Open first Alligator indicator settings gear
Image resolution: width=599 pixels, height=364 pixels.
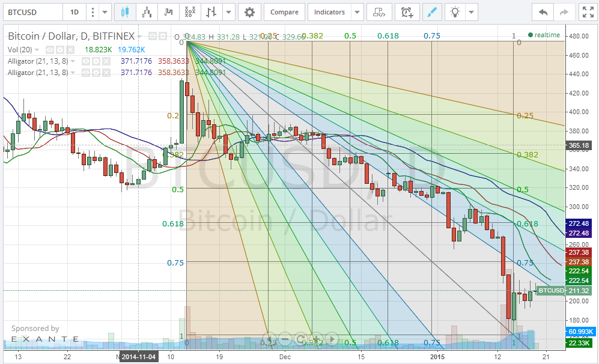[96, 61]
